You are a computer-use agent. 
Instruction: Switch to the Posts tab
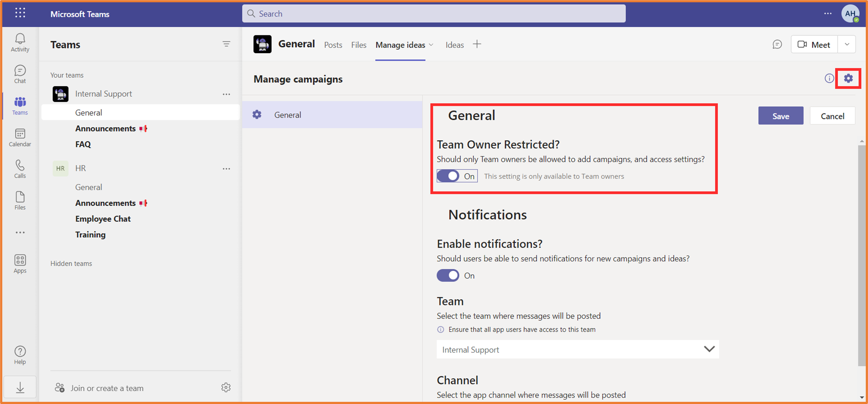[x=333, y=45]
